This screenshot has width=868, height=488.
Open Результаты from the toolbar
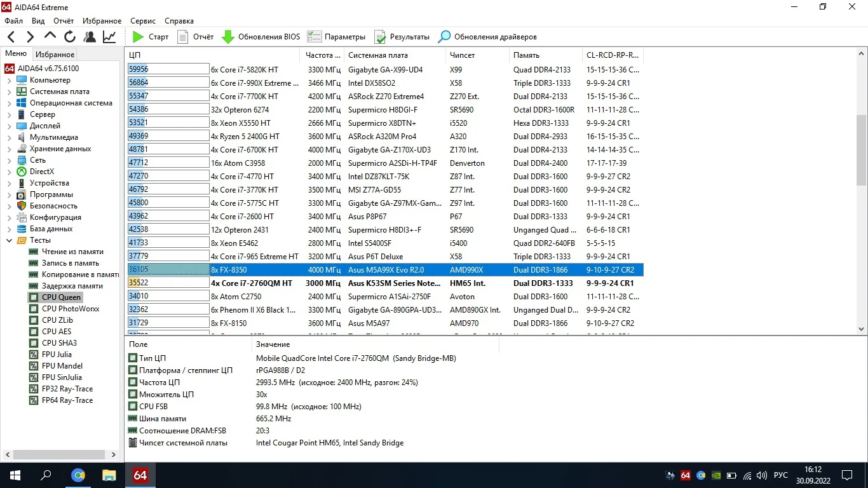[x=402, y=37]
